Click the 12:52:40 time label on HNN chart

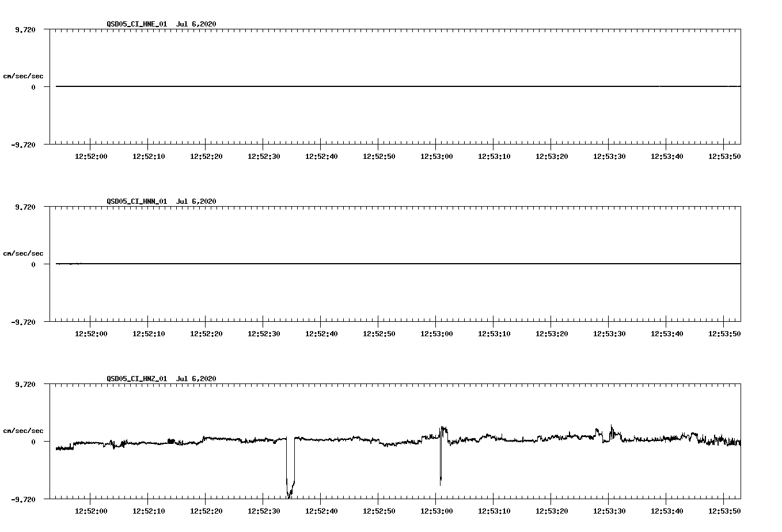(321, 333)
